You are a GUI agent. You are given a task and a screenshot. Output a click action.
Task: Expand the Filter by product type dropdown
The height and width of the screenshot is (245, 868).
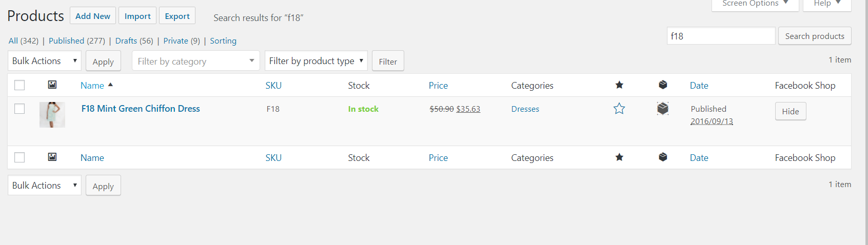click(317, 60)
